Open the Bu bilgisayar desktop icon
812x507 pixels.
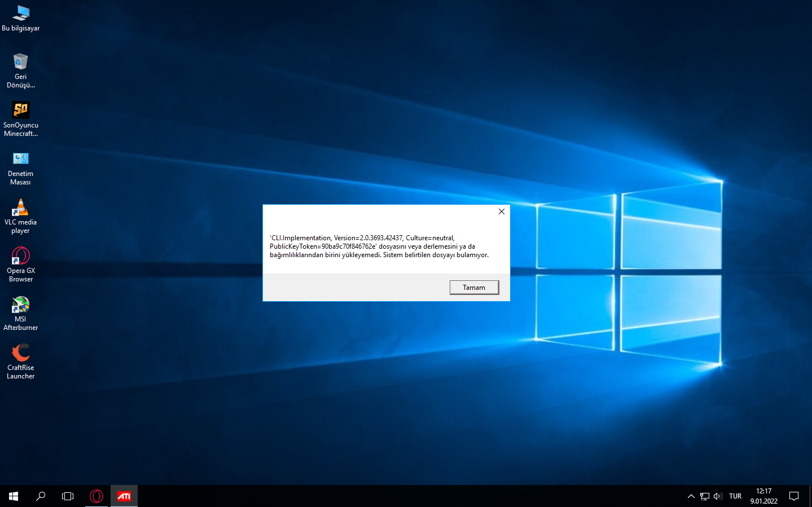[20, 18]
